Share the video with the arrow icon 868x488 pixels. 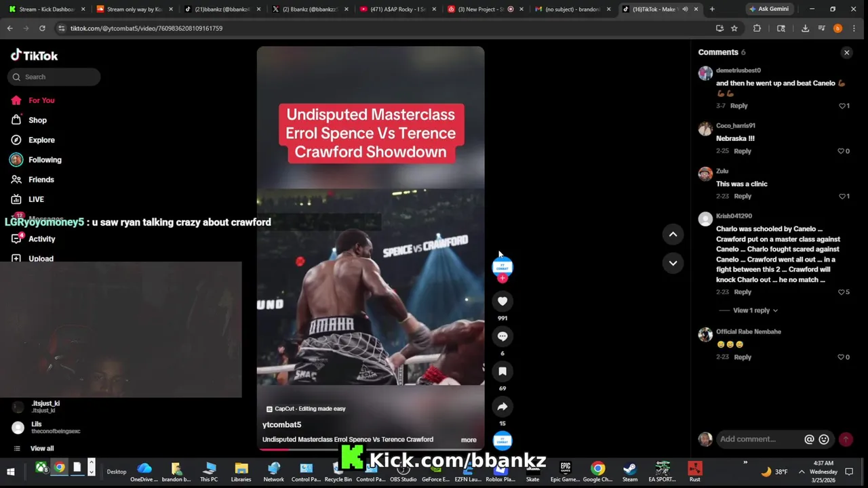pyautogui.click(x=502, y=407)
